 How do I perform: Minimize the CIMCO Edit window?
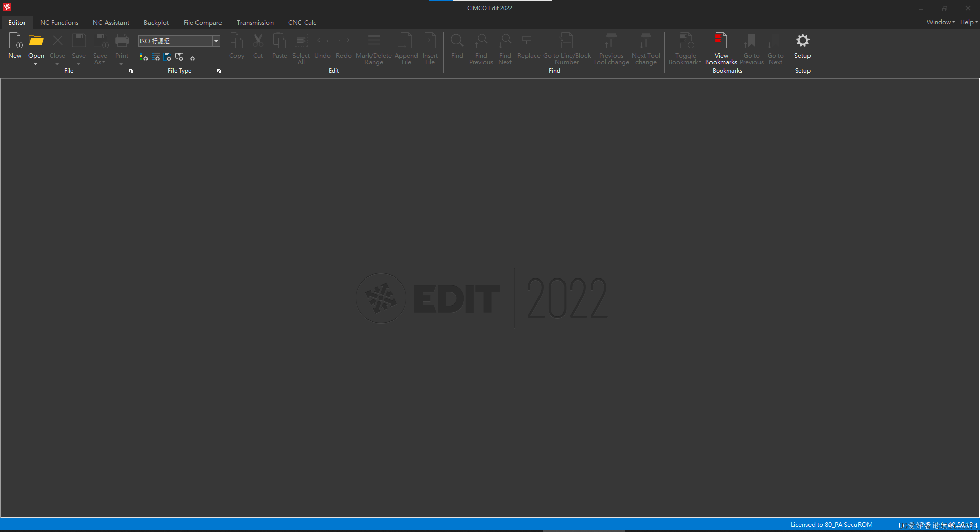[x=921, y=9]
